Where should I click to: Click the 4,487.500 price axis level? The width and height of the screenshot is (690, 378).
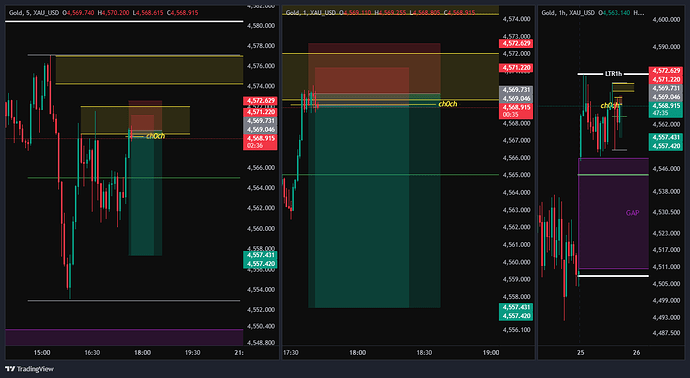(x=666, y=333)
